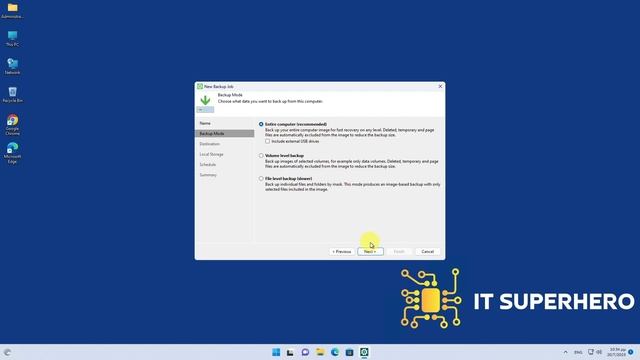Click the Veeam Agent taskbar icon
This screenshot has width=640, height=360.
click(364, 352)
